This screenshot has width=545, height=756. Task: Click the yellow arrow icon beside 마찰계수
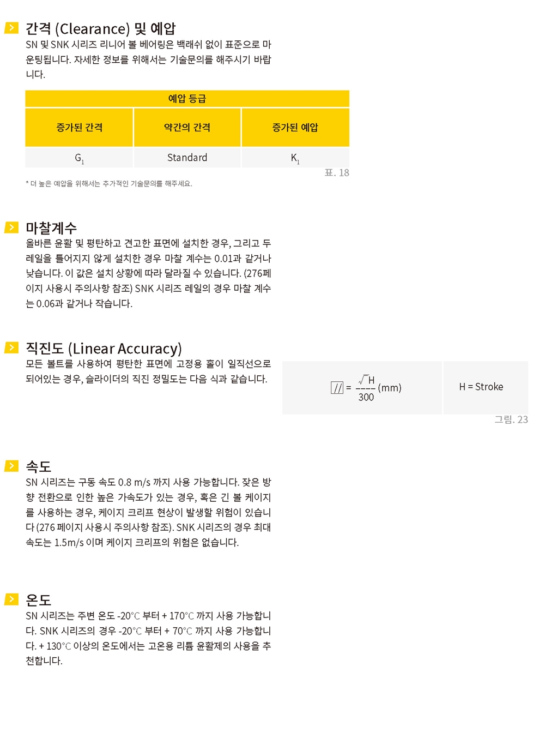(x=11, y=227)
